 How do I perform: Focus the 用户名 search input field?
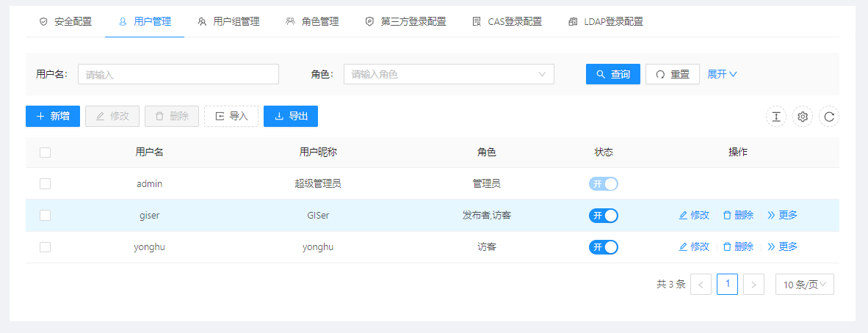point(178,74)
